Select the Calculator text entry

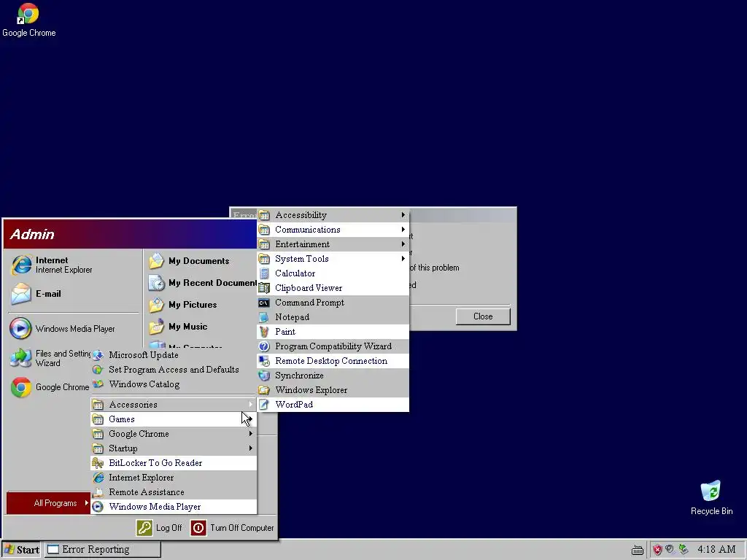(295, 273)
